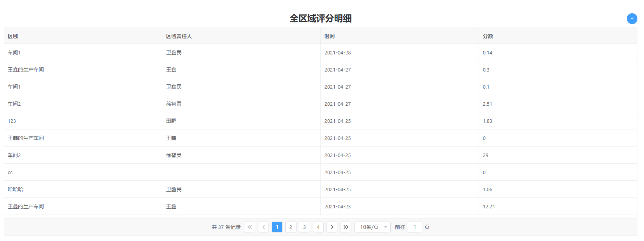Open the 10条/页 page size dropdown

coord(372,227)
